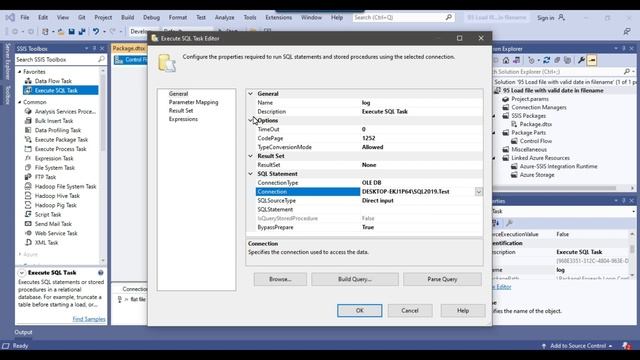The height and width of the screenshot is (360, 640).
Task: Click Bulk Insert Task icon in toolbox
Action: [x=28, y=121]
